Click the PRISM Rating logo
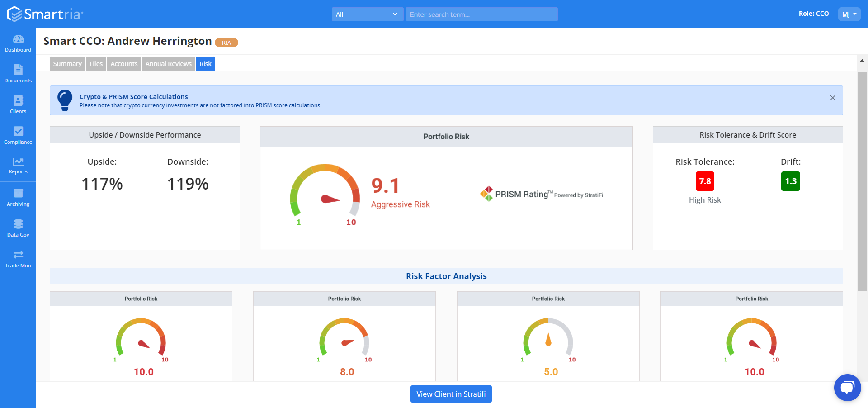 pos(541,194)
